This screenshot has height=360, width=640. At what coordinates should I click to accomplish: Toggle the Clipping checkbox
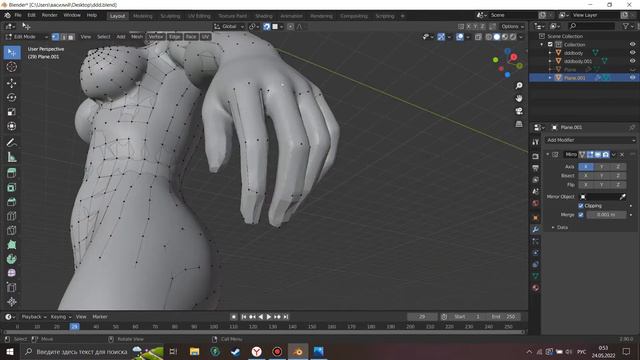[x=581, y=206]
